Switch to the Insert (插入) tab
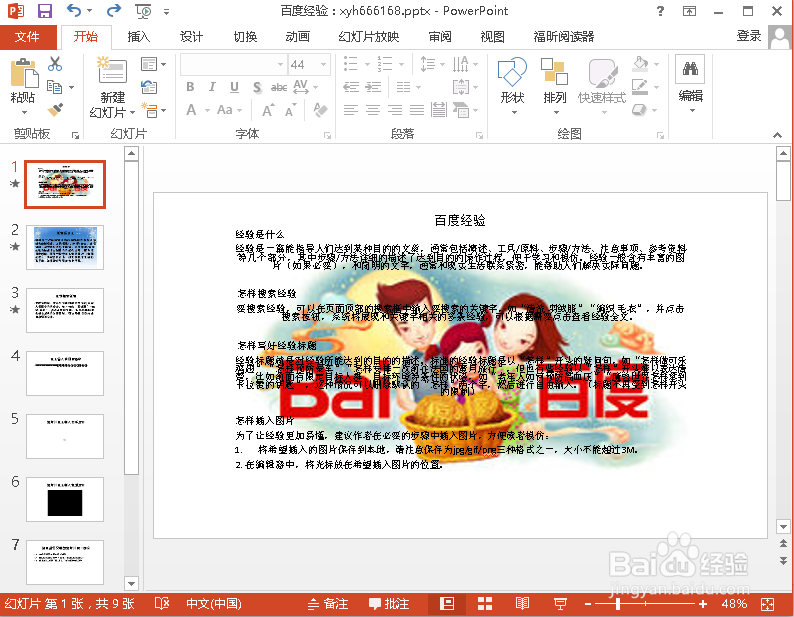The height and width of the screenshot is (617, 794). 138,36
